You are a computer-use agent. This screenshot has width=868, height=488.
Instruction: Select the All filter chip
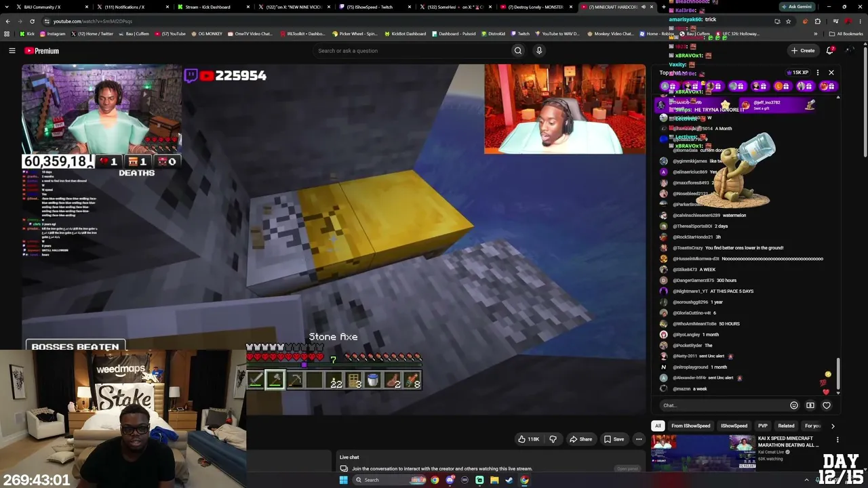(x=658, y=426)
